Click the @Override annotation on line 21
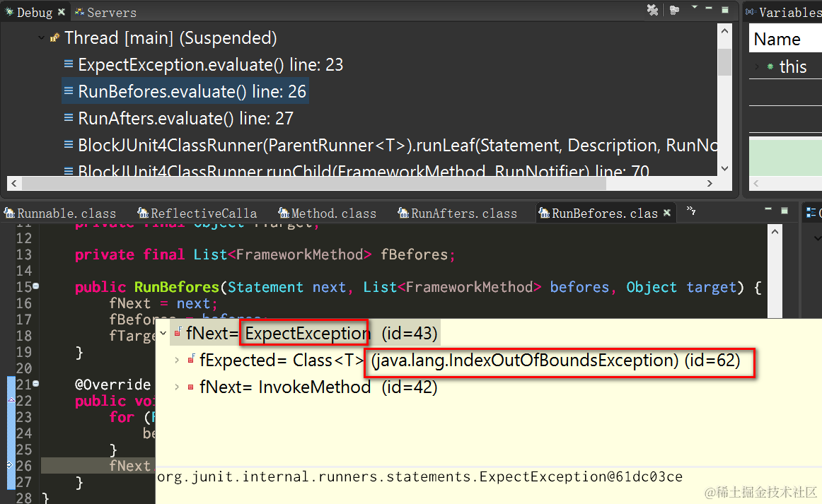Image resolution: width=822 pixels, height=504 pixels. (x=112, y=385)
